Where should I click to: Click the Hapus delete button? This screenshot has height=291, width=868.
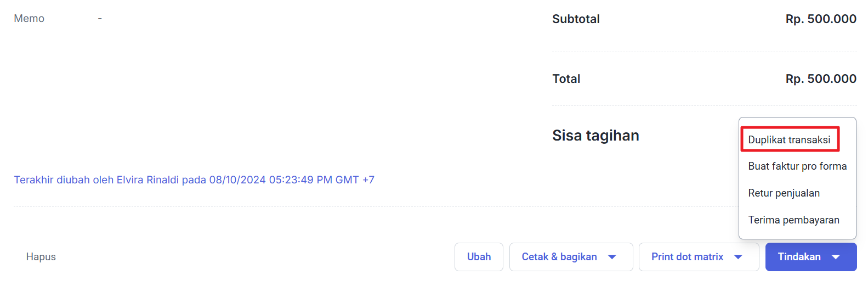pyautogui.click(x=41, y=257)
